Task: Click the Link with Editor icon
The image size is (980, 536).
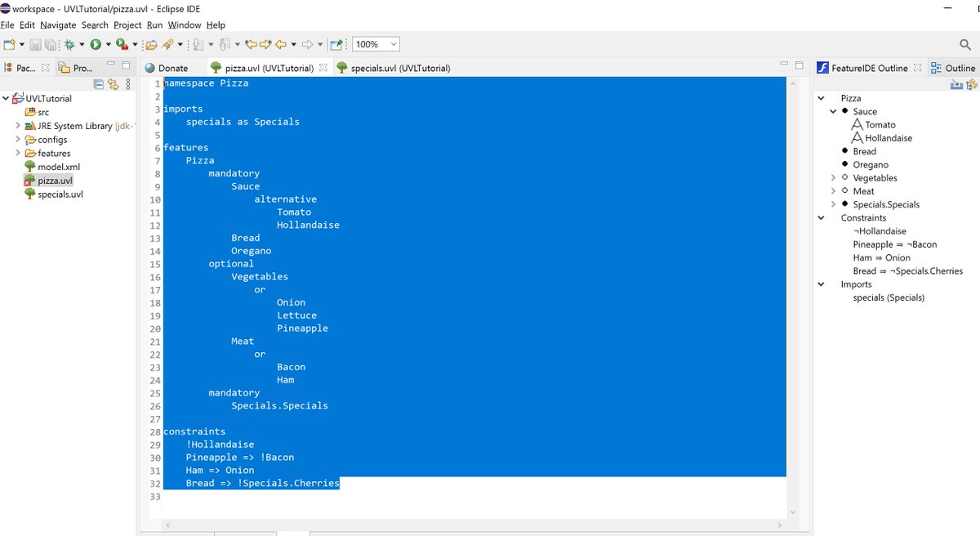Action: (x=113, y=84)
